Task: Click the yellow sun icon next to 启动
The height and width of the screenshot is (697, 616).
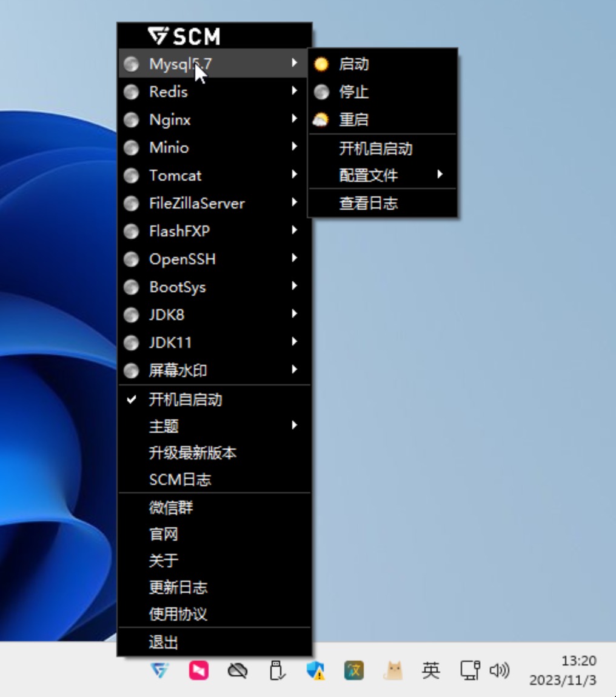Action: [x=321, y=64]
